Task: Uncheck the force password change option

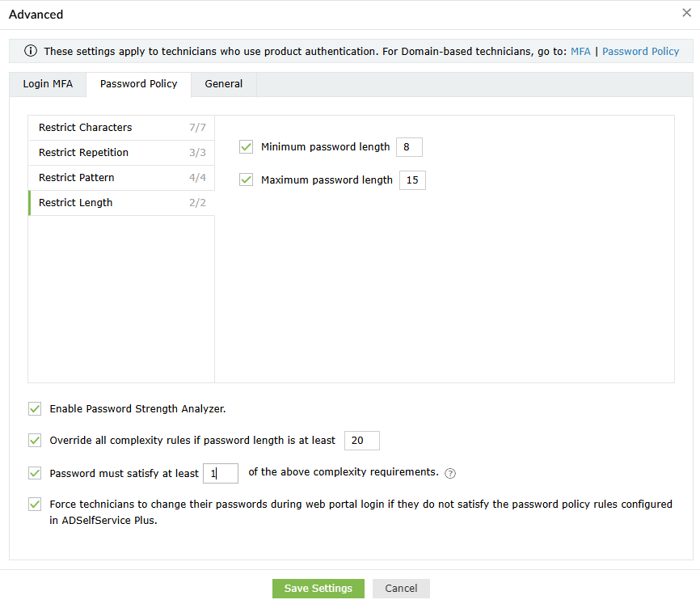Action: tap(35, 504)
